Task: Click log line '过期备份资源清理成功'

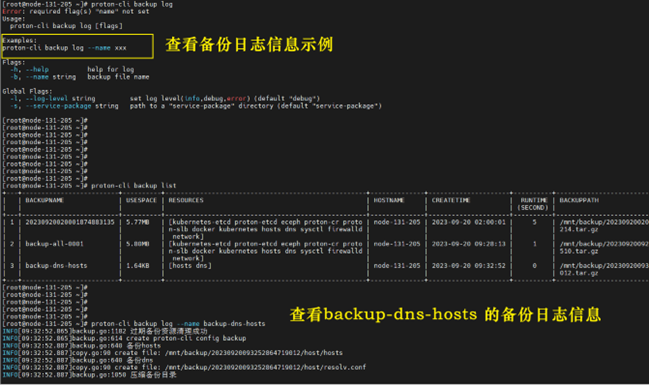Action: click(169, 331)
